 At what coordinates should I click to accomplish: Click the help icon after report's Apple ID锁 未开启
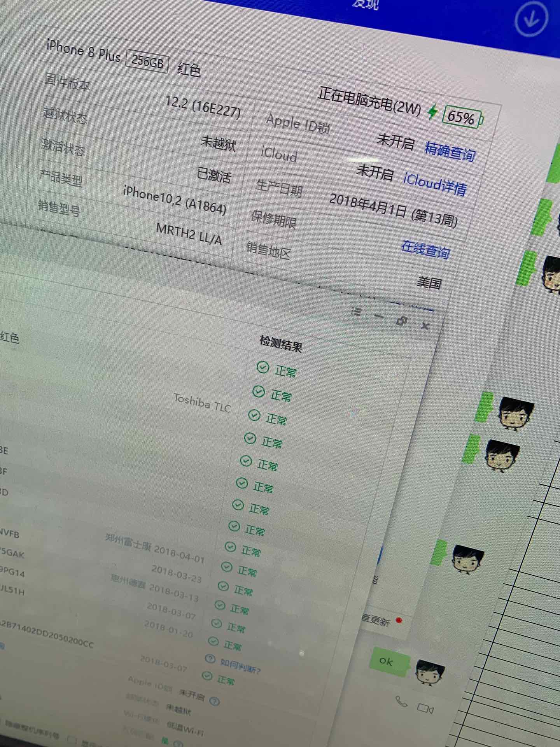214,701
